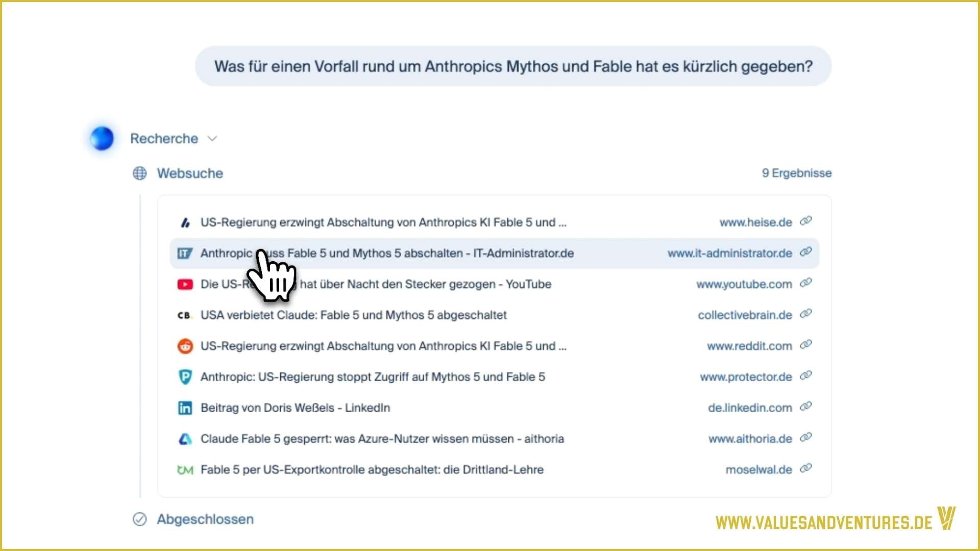Open de.linkedin.com domain link

coord(750,408)
